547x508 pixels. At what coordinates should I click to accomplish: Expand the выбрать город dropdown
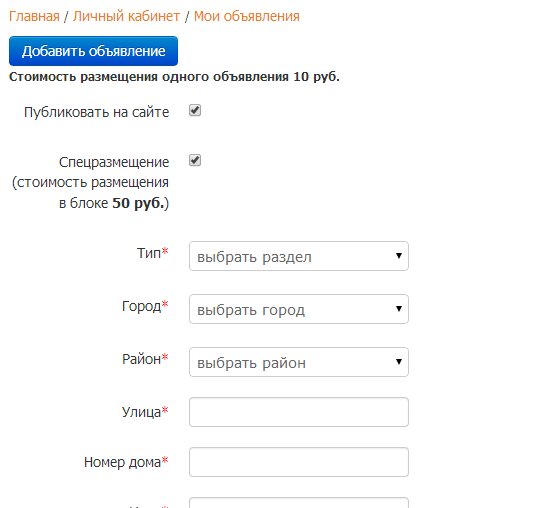(x=299, y=309)
